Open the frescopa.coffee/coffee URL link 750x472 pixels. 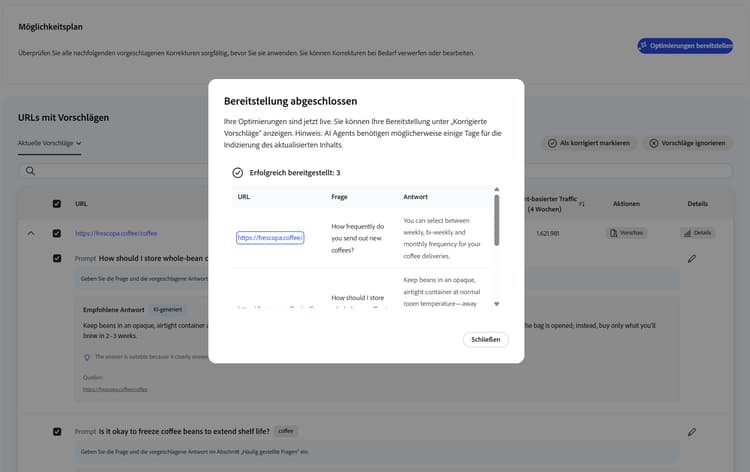116,233
